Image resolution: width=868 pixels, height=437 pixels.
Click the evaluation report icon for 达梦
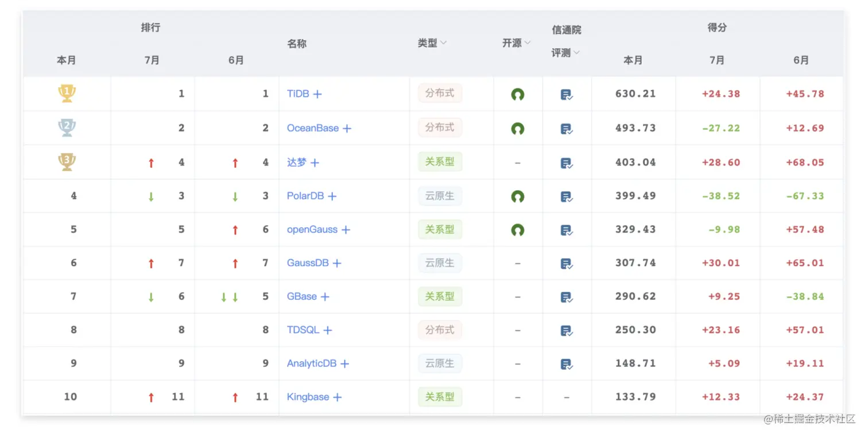(567, 164)
